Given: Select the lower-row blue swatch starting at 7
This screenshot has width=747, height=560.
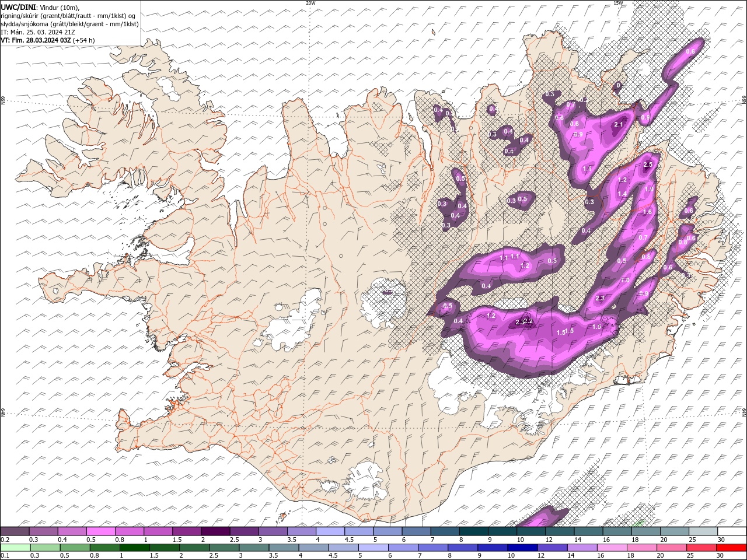Looking at the screenshot, I should point(432,548).
